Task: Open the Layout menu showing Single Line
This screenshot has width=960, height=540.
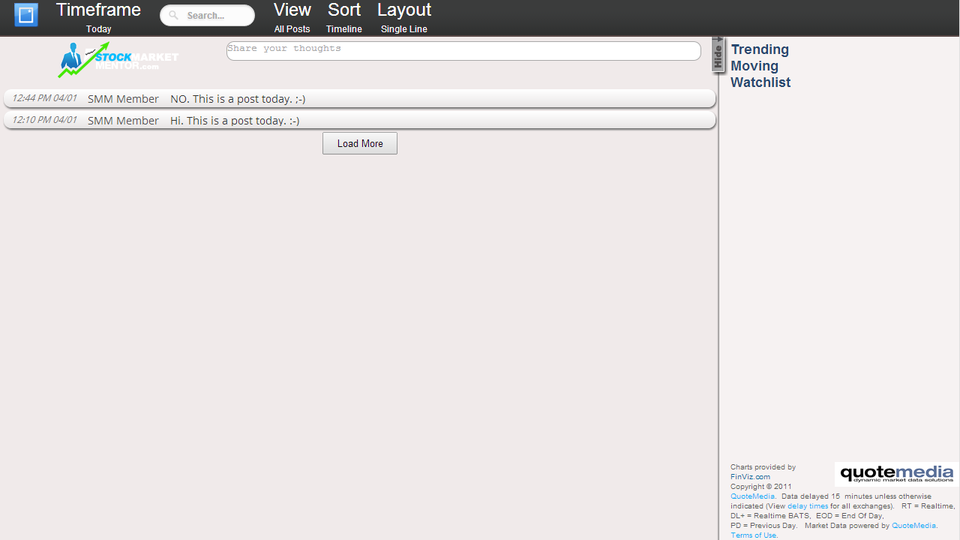Action: pyautogui.click(x=404, y=17)
